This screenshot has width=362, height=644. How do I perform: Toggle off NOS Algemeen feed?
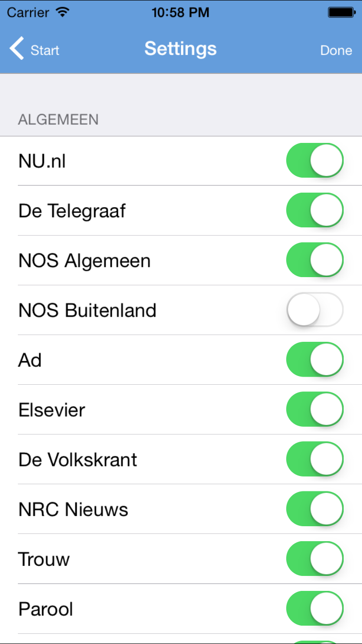click(315, 260)
